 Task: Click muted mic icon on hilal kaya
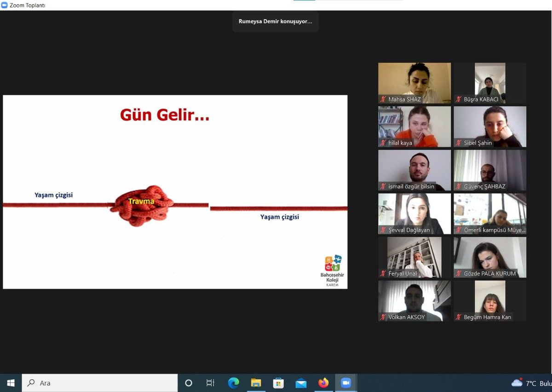pos(383,143)
